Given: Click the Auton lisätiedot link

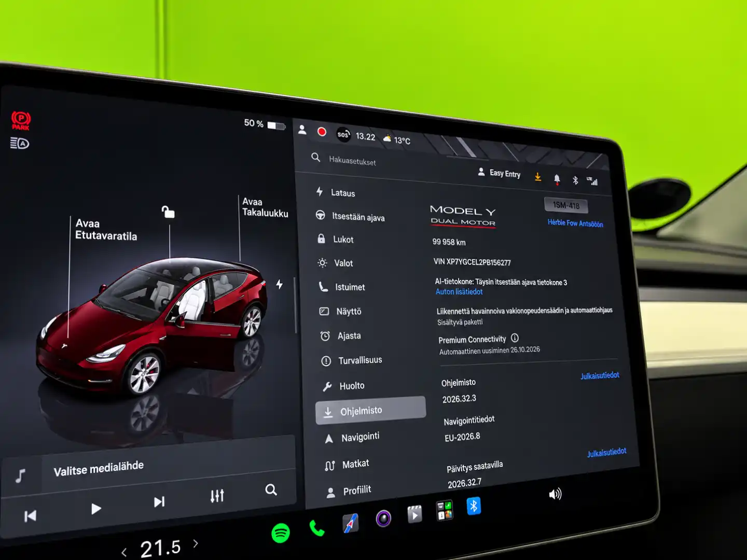Looking at the screenshot, I should click(459, 292).
